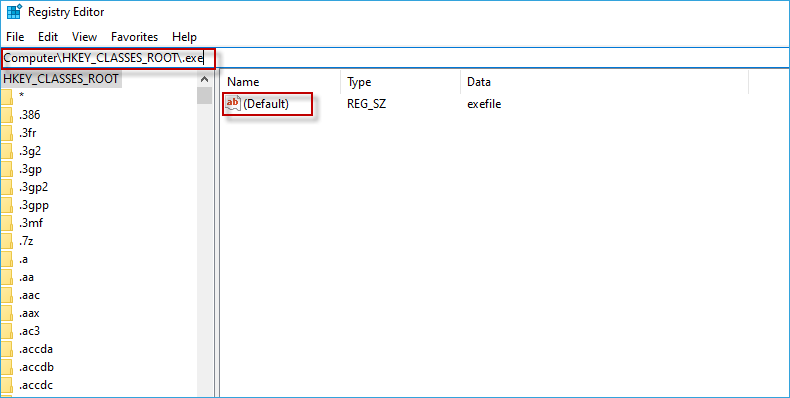Click the tree pane scrollbar thumb
790x398 pixels.
205,95
